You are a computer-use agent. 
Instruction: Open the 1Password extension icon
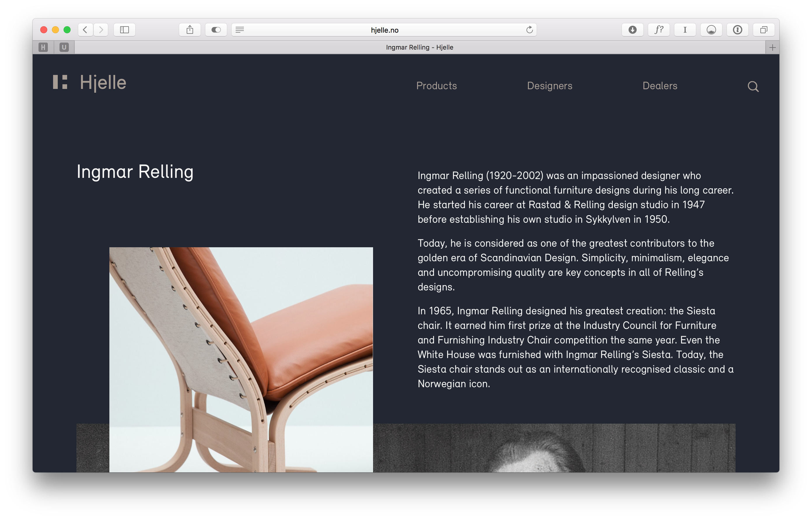point(737,30)
